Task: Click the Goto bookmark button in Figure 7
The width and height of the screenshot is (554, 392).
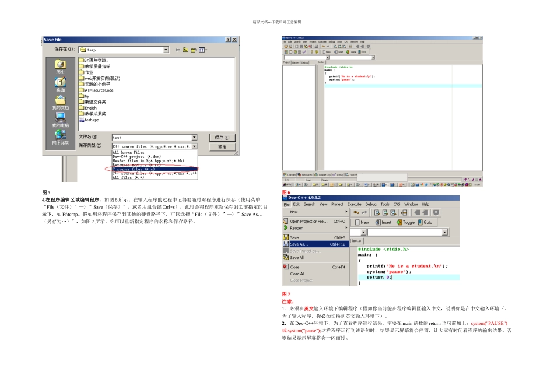Action: coord(425,222)
